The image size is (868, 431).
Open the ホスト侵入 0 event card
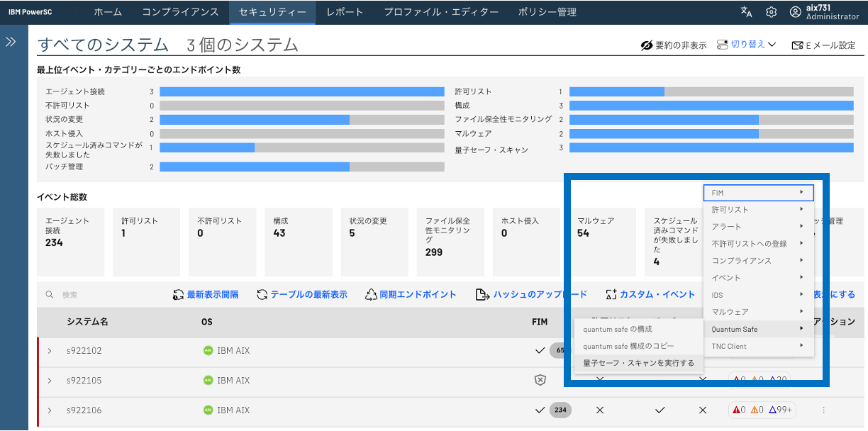click(x=526, y=242)
